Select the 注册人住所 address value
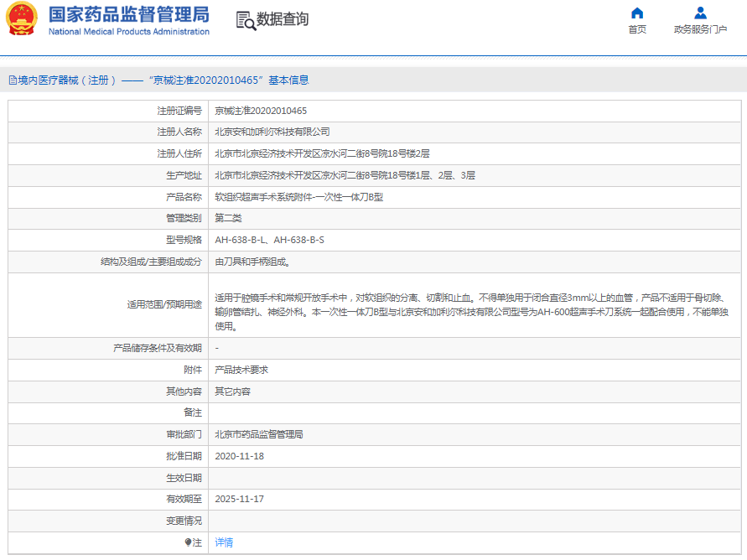The height and width of the screenshot is (560, 747). (x=322, y=153)
